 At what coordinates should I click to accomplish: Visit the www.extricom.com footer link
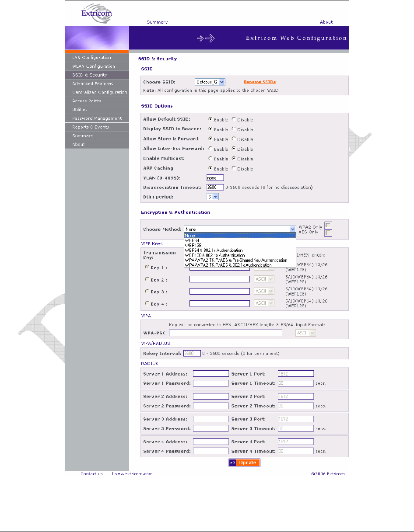[133, 474]
